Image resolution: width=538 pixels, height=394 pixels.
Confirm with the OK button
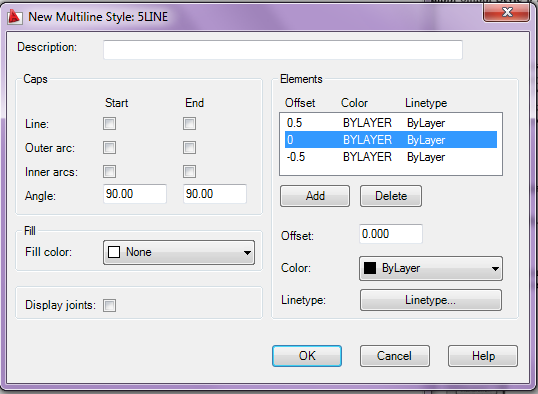click(307, 356)
